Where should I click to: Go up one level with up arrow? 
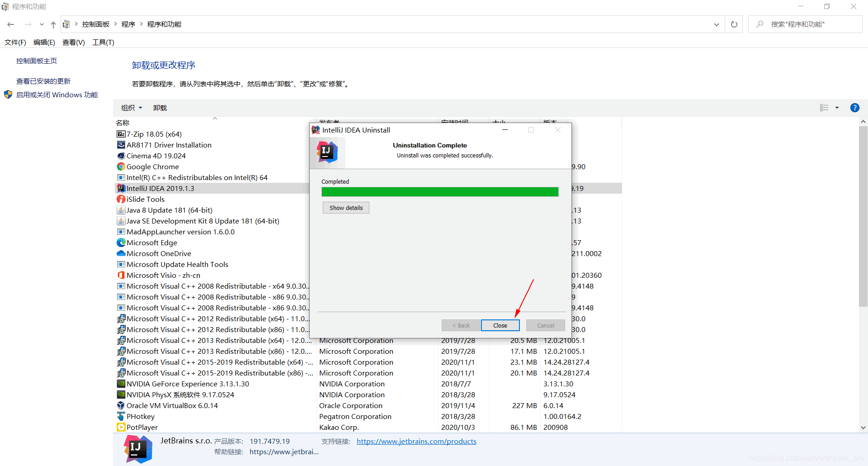coord(53,24)
